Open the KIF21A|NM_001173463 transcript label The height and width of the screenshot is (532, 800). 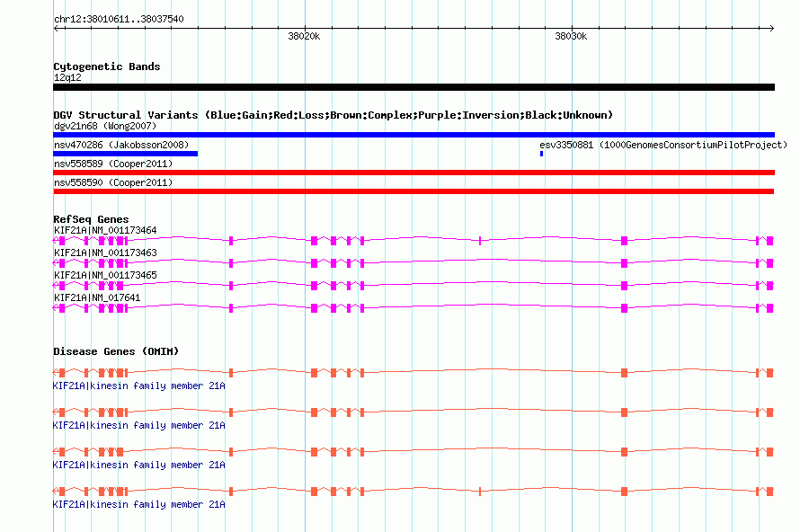[x=105, y=253]
